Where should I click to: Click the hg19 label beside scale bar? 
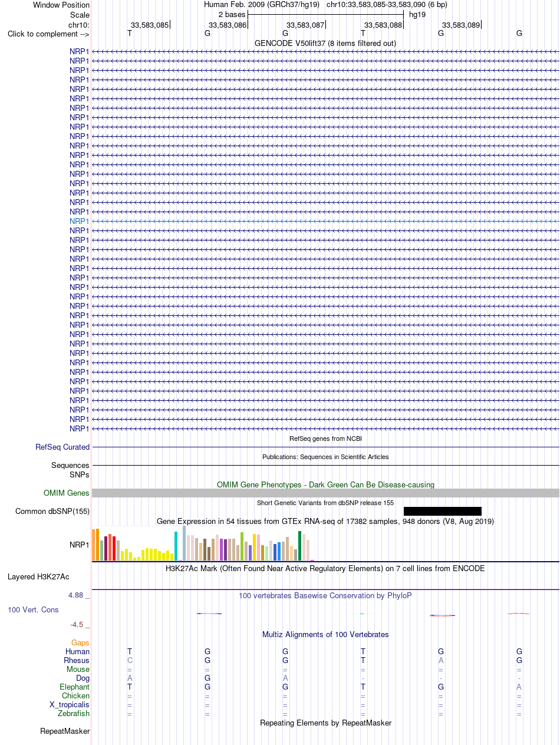tap(417, 14)
